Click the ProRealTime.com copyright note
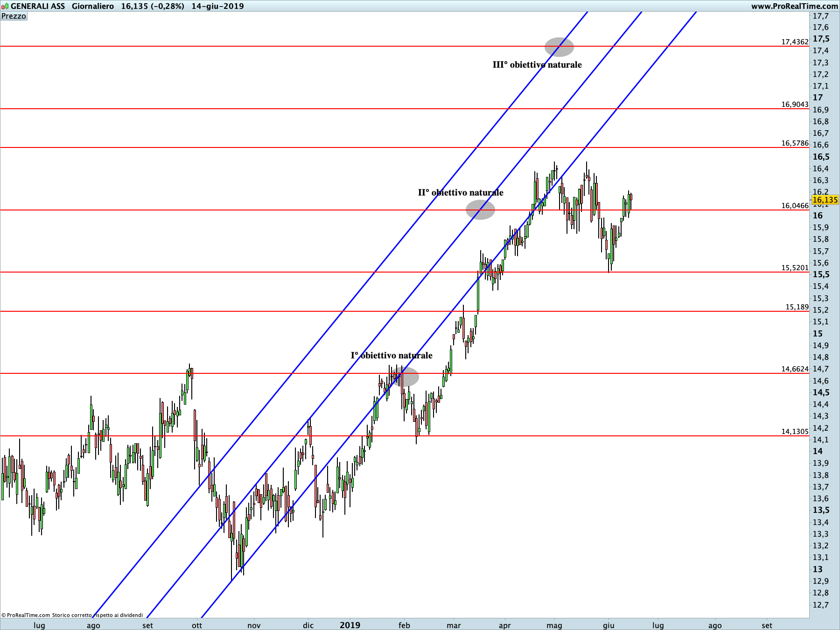Image resolution: width=840 pixels, height=630 pixels. click(x=72, y=615)
